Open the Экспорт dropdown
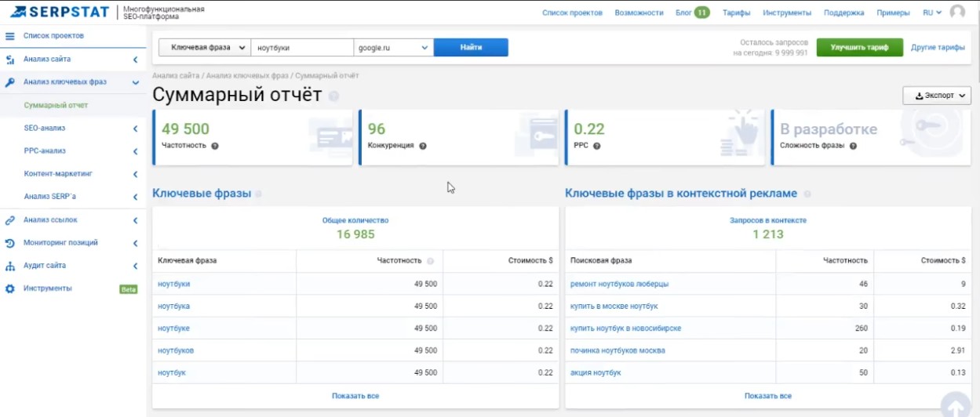This screenshot has height=417, width=980. point(937,96)
